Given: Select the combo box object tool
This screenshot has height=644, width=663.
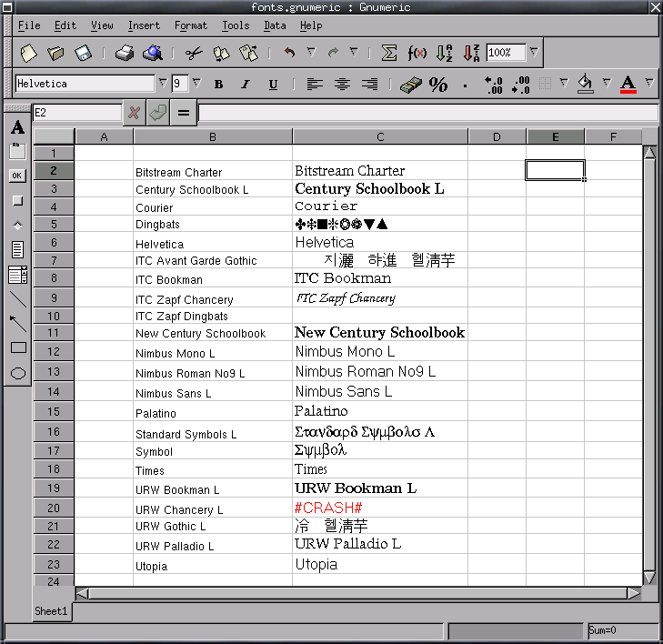Looking at the screenshot, I should [x=18, y=275].
